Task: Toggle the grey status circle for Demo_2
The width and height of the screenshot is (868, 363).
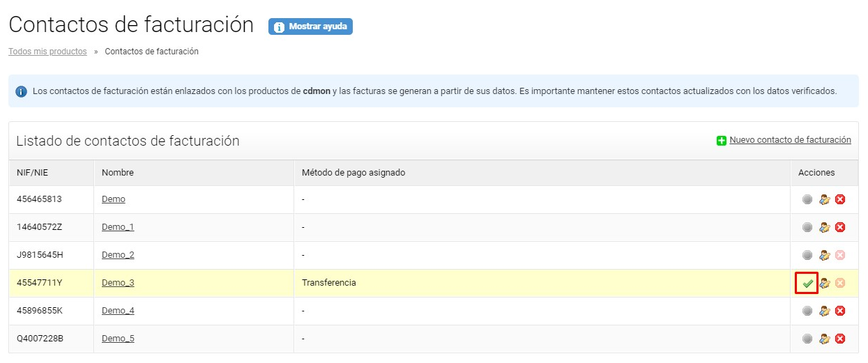Action: tap(807, 255)
